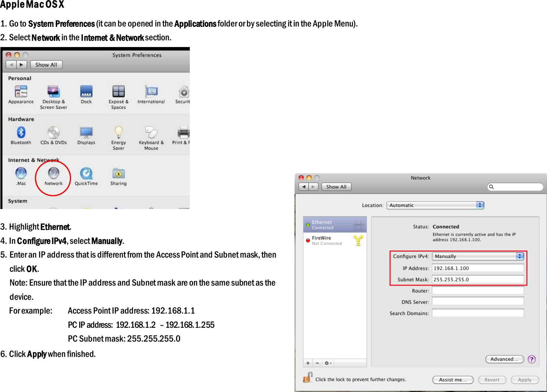Click the Search Domains field

click(x=478, y=313)
